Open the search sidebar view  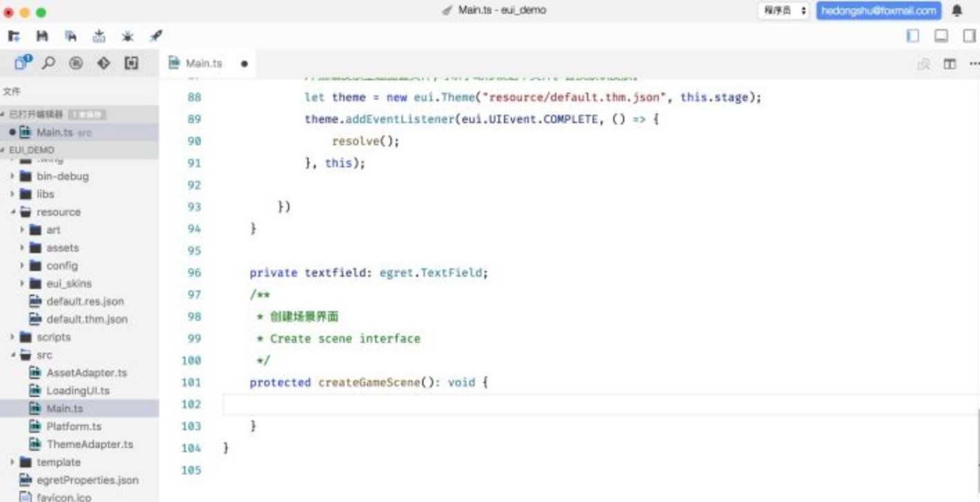pos(48,63)
